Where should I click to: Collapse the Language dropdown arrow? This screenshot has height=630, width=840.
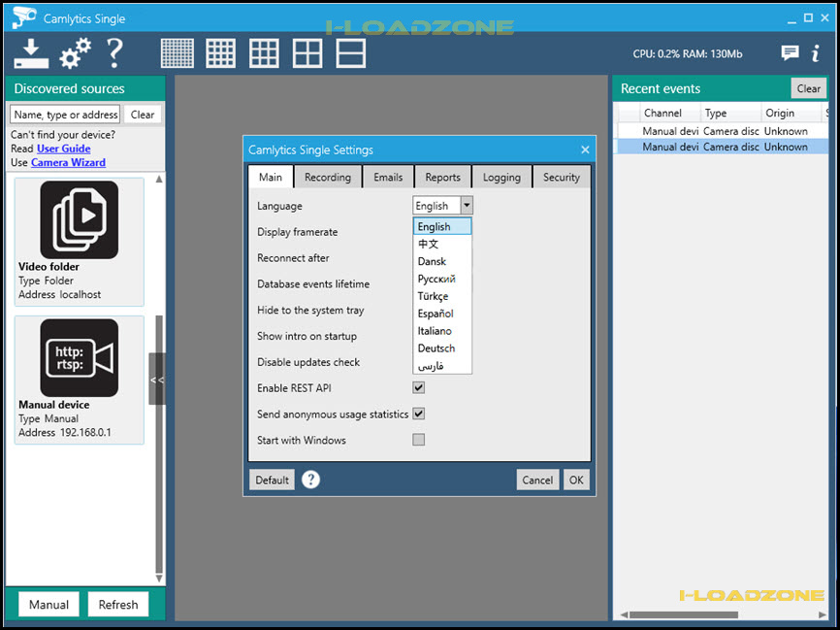point(467,206)
